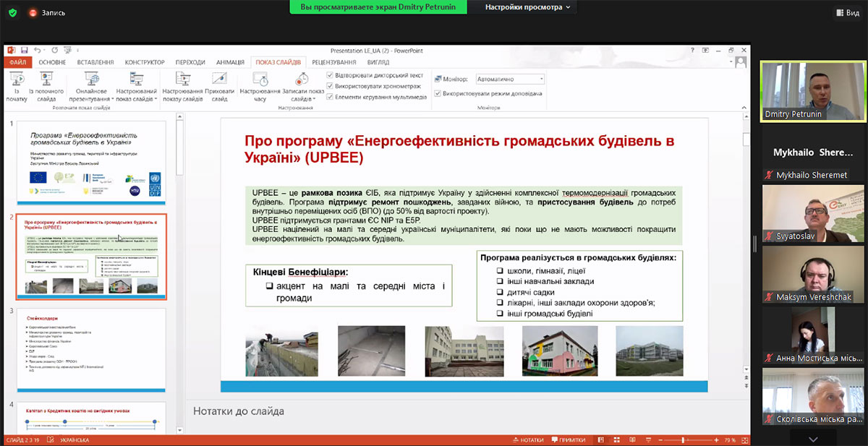Click muted mic icon next to Mykhailo Sheremet

768,176
